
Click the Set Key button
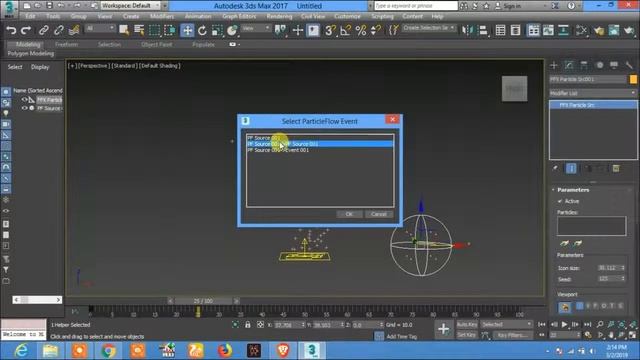click(467, 335)
